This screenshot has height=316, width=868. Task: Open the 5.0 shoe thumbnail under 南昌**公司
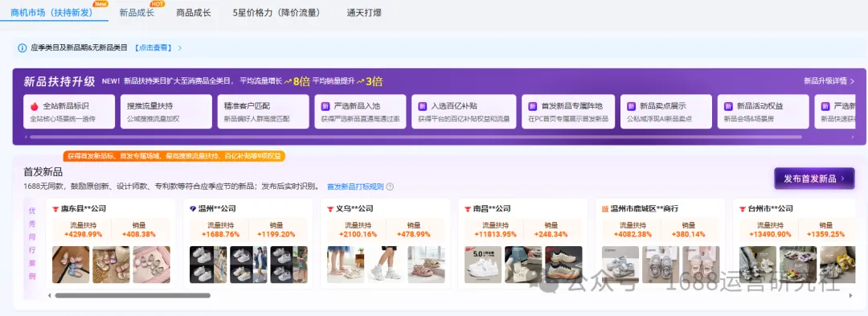click(x=483, y=265)
